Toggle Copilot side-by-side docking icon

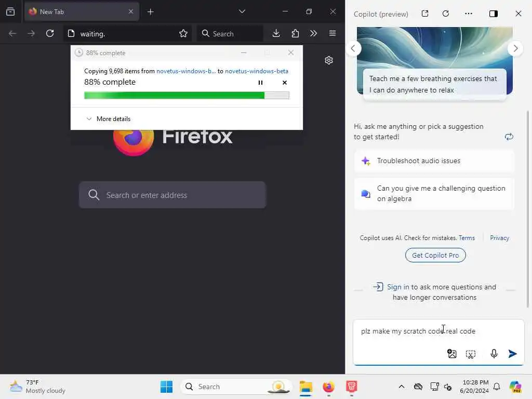(x=494, y=14)
